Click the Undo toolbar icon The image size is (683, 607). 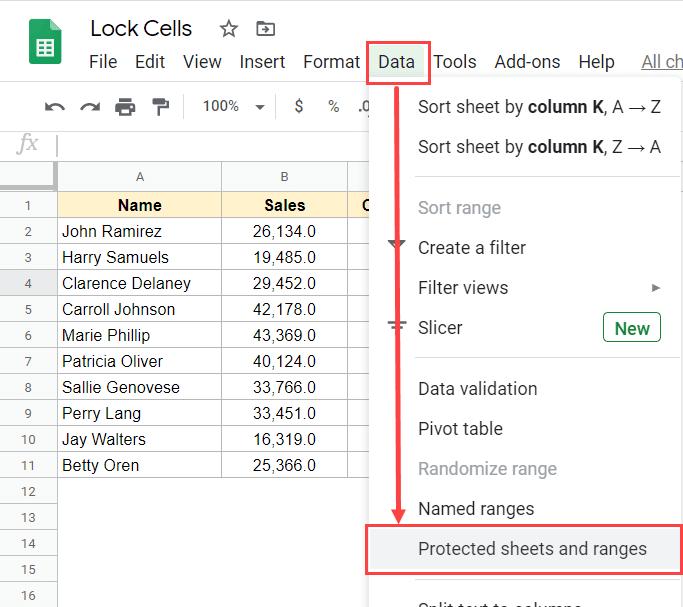click(55, 106)
